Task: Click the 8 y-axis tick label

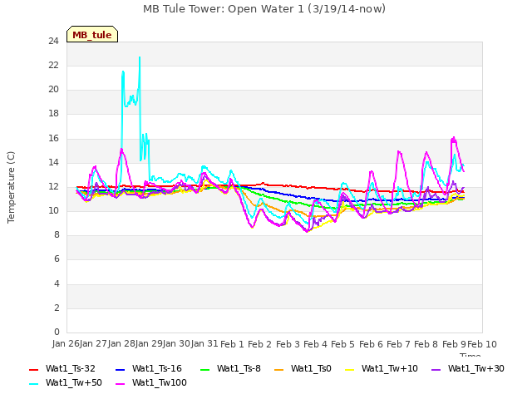Action: tap(57, 235)
